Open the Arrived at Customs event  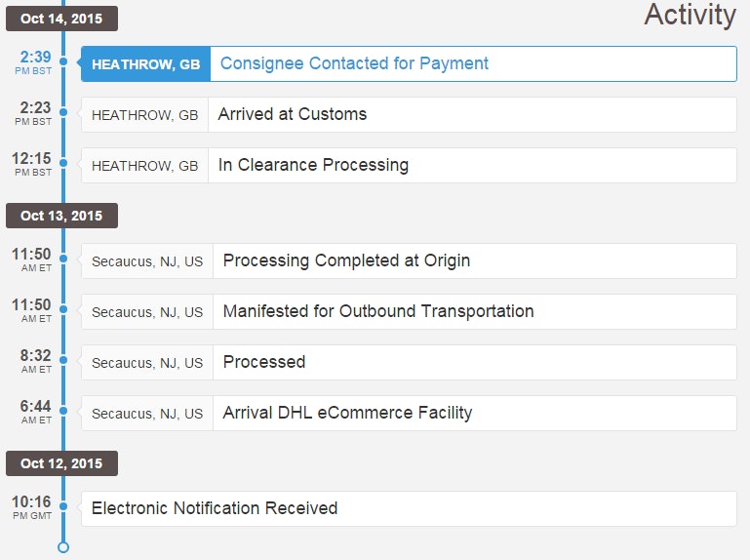293,115
